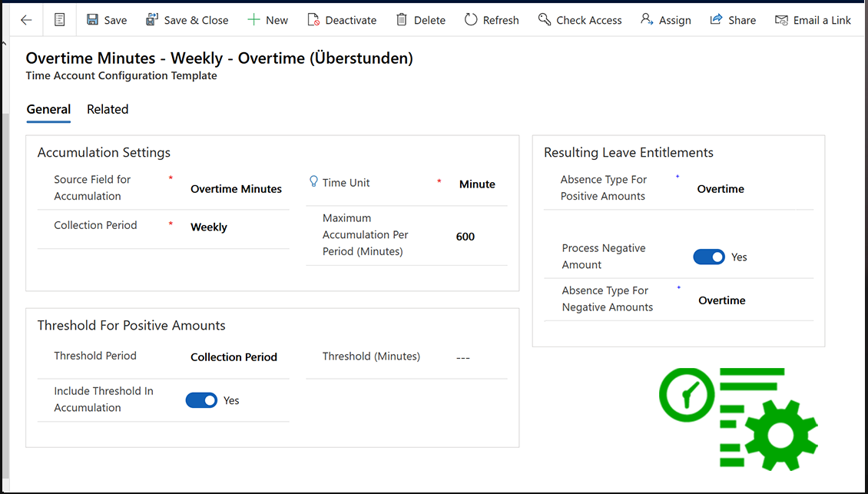Viewport: 868px width, 494px height.
Task: Click Email a Link envelope icon
Action: [781, 20]
